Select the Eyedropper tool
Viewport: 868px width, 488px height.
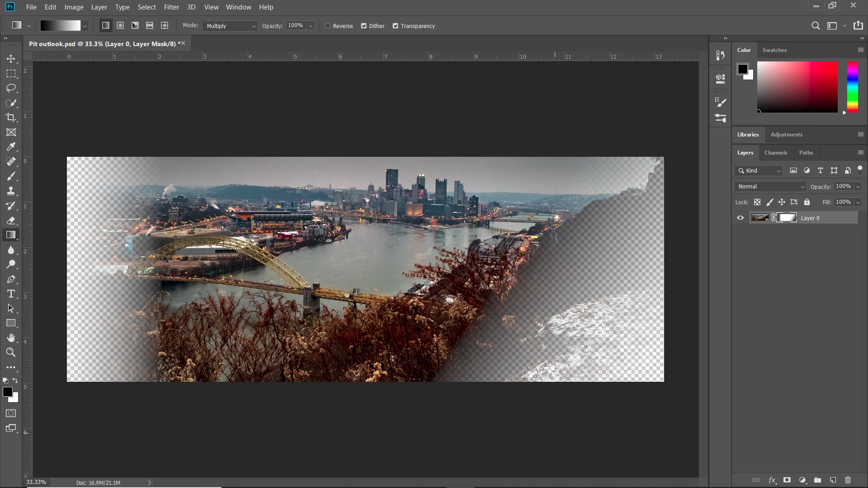pos(11,147)
